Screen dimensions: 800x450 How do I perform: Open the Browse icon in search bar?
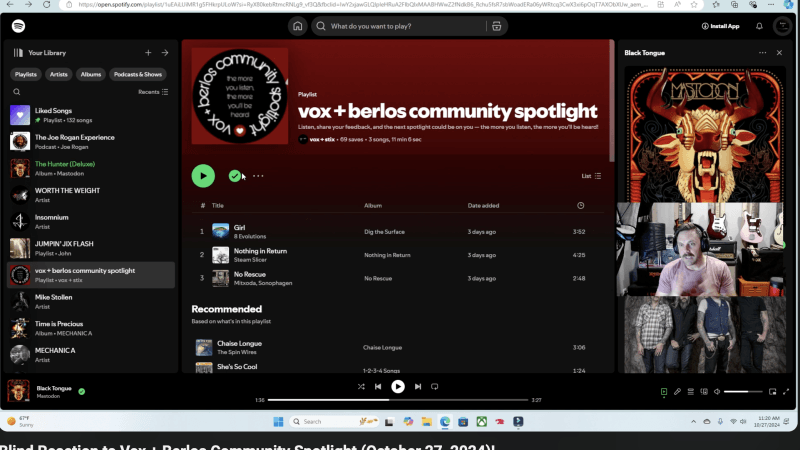tap(496, 26)
